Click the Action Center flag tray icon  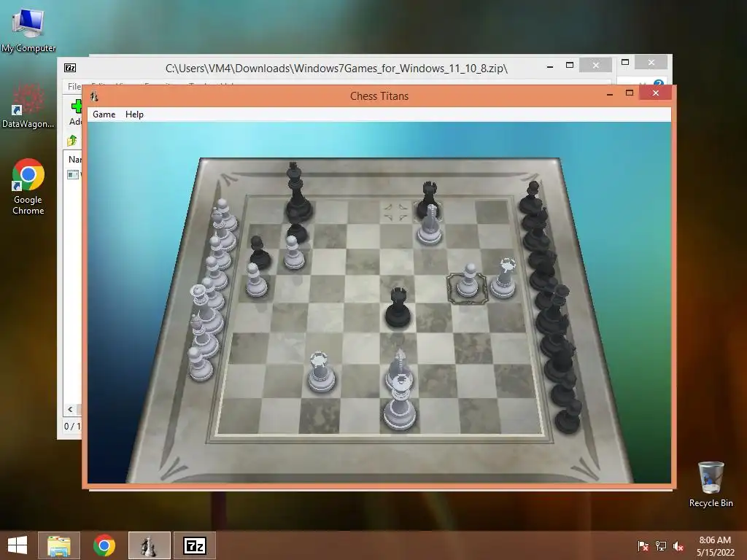click(643, 545)
